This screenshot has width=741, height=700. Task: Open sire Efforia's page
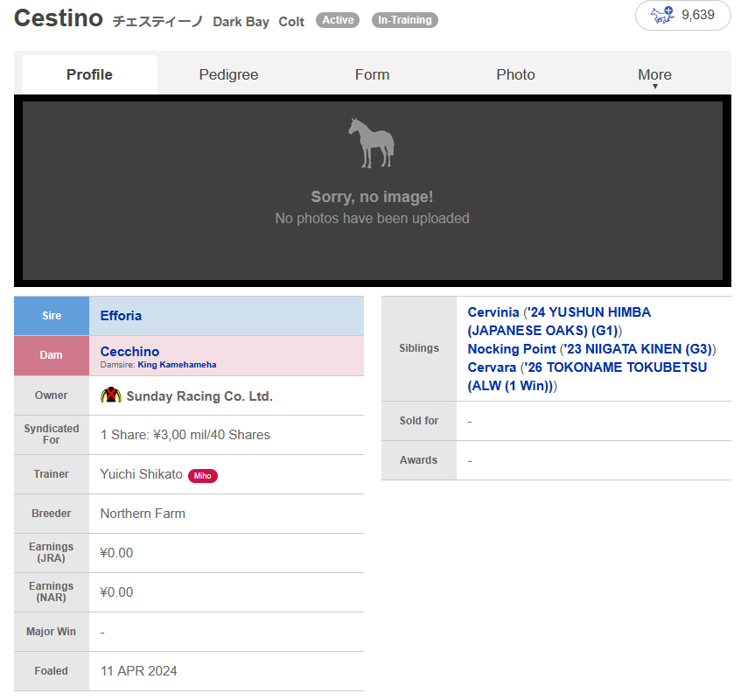(x=121, y=316)
